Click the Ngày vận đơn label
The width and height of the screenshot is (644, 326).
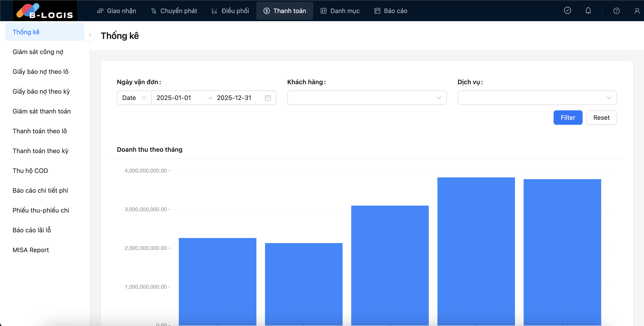tap(139, 82)
